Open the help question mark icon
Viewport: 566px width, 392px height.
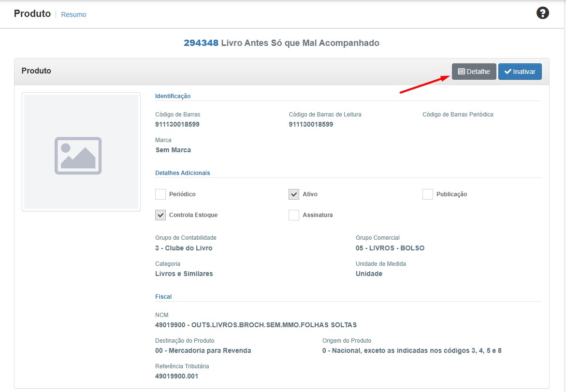pyautogui.click(x=543, y=13)
